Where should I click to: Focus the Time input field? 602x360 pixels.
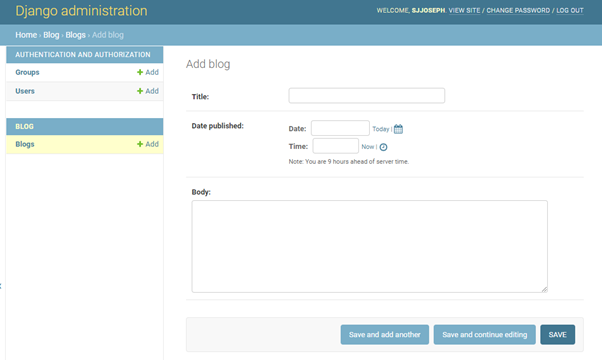[336, 146]
